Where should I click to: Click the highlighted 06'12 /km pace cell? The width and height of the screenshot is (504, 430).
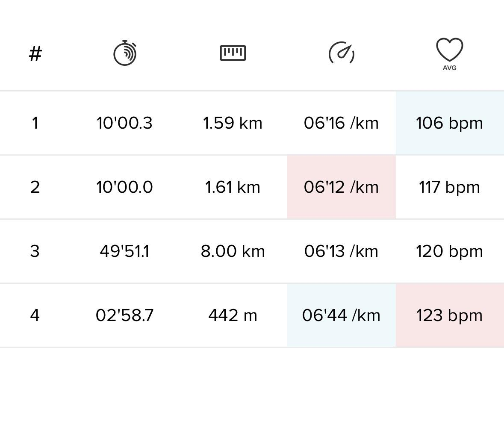pos(341,187)
